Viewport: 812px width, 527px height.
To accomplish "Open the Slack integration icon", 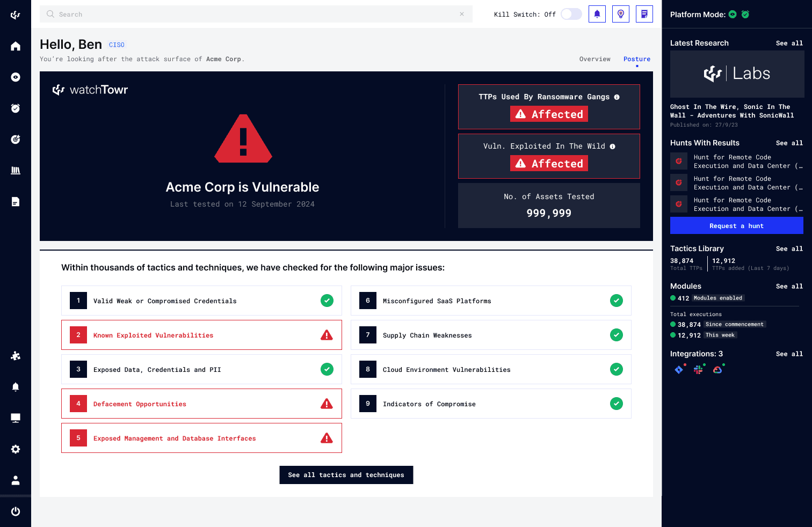I will click(698, 369).
